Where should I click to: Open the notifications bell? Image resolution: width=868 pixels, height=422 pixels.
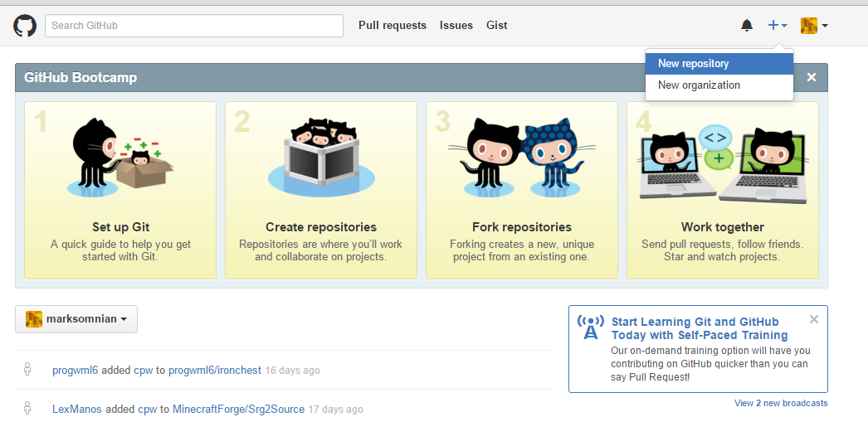[x=747, y=26]
